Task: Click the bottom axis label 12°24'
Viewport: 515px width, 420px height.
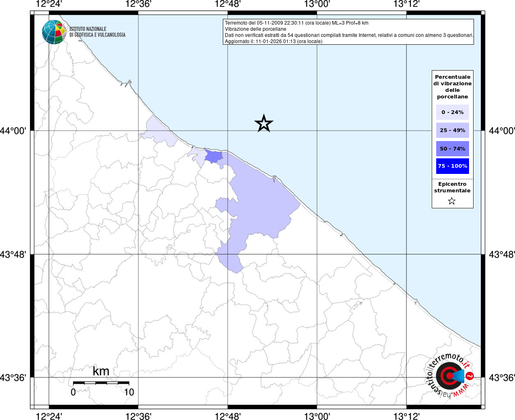Action: coord(49,416)
